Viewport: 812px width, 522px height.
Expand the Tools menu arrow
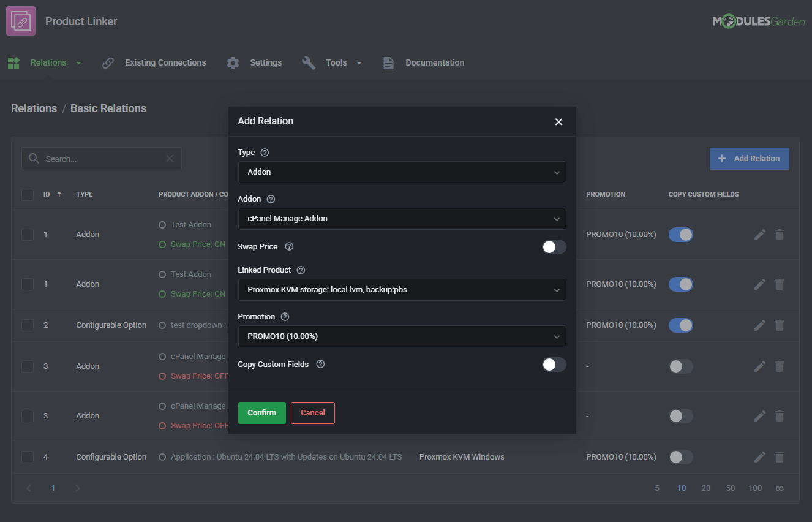point(359,63)
